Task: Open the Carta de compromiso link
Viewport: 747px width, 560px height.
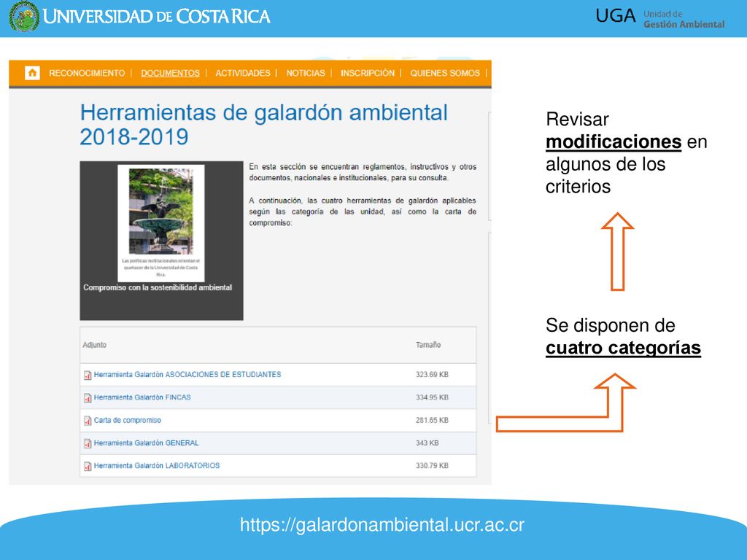Action: (x=127, y=421)
